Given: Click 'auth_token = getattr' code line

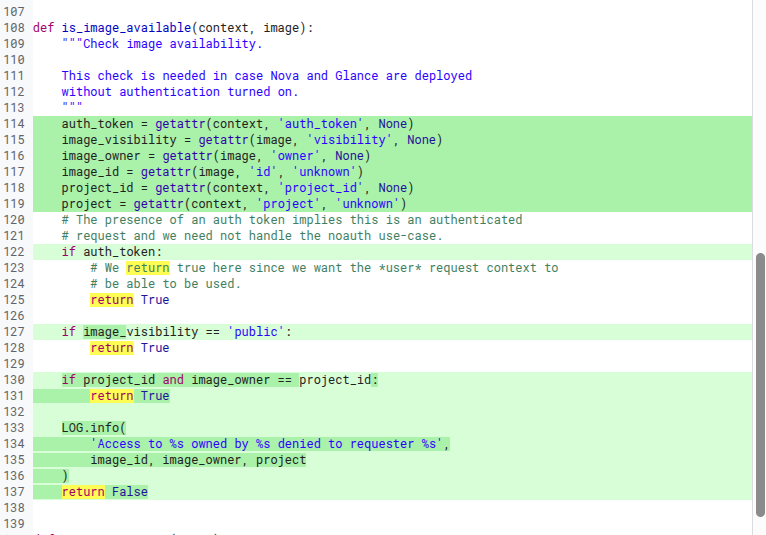Looking at the screenshot, I should [237, 124].
